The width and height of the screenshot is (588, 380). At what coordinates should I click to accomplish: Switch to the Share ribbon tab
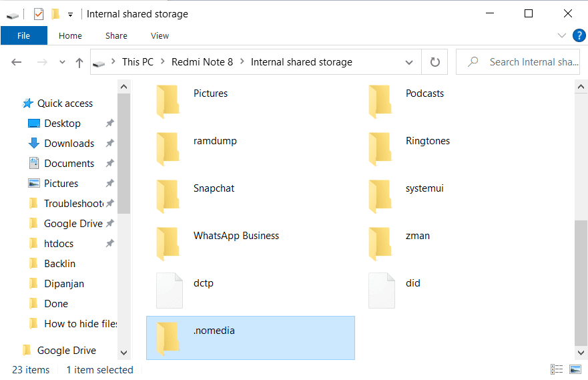(116, 35)
